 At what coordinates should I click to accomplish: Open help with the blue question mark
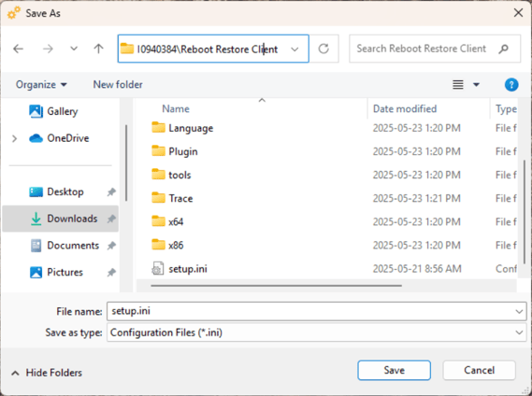[511, 84]
